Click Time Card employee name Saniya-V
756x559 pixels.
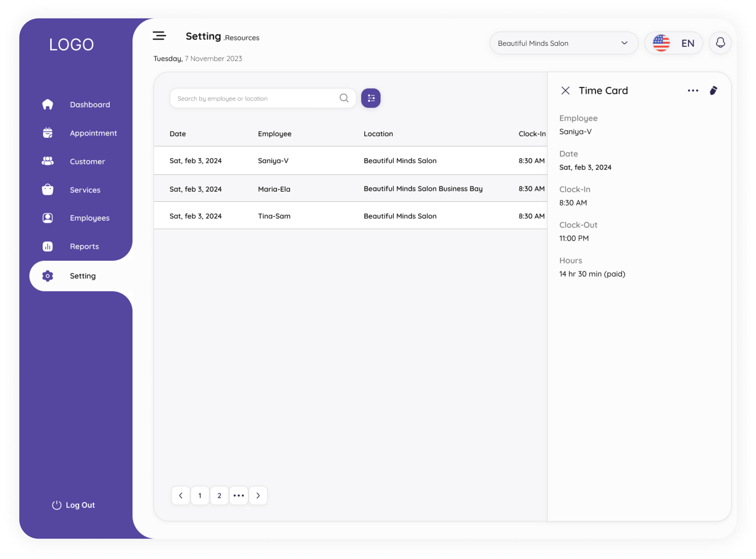tap(575, 132)
